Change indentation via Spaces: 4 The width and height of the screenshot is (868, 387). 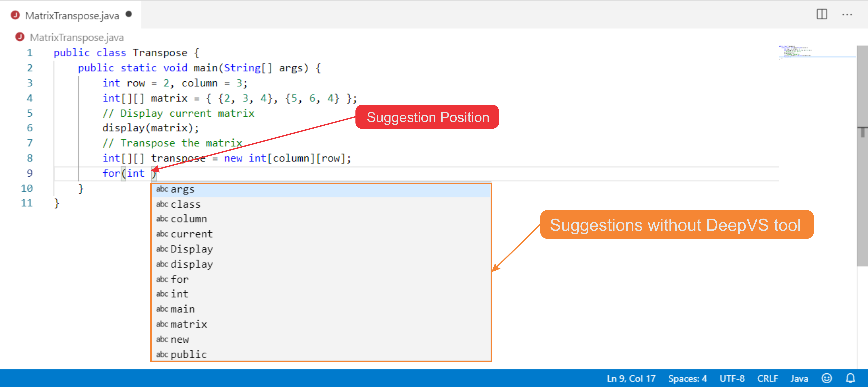[x=687, y=379]
